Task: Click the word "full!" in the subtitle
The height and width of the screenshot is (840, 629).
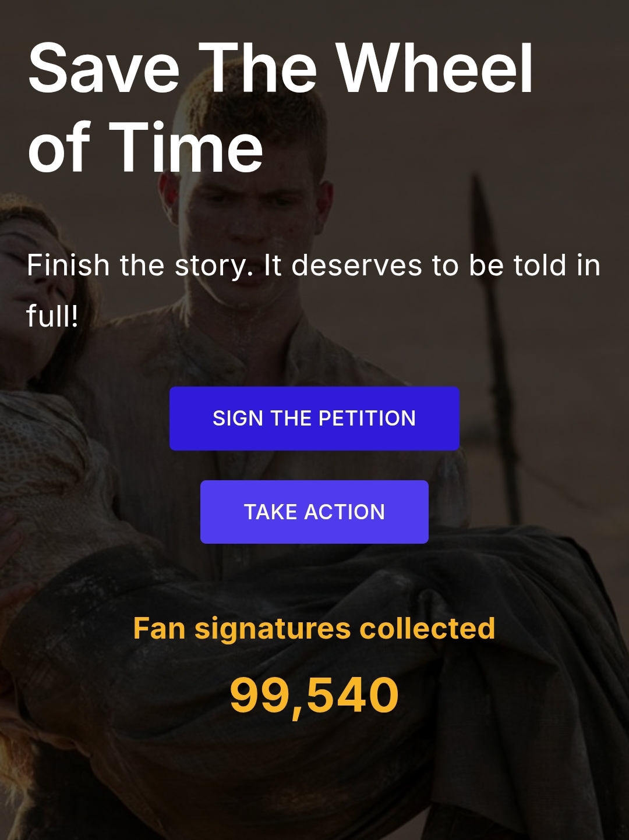Action: point(52,317)
